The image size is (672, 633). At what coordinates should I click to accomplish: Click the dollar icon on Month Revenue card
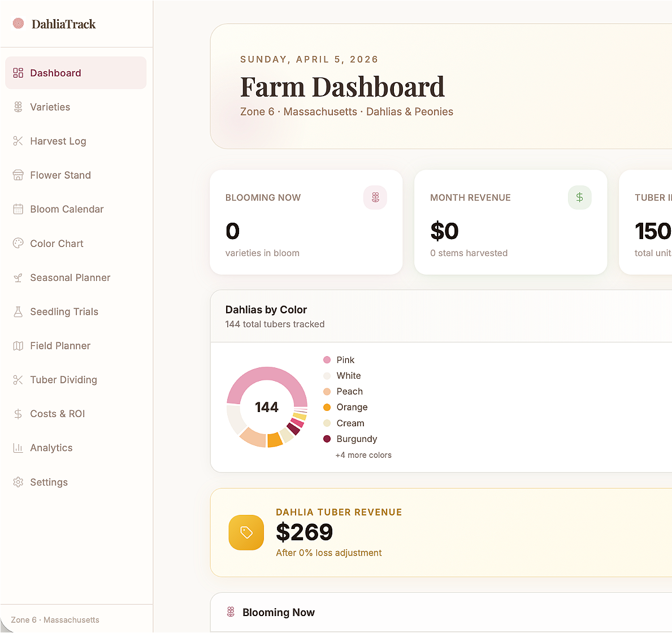(x=579, y=197)
